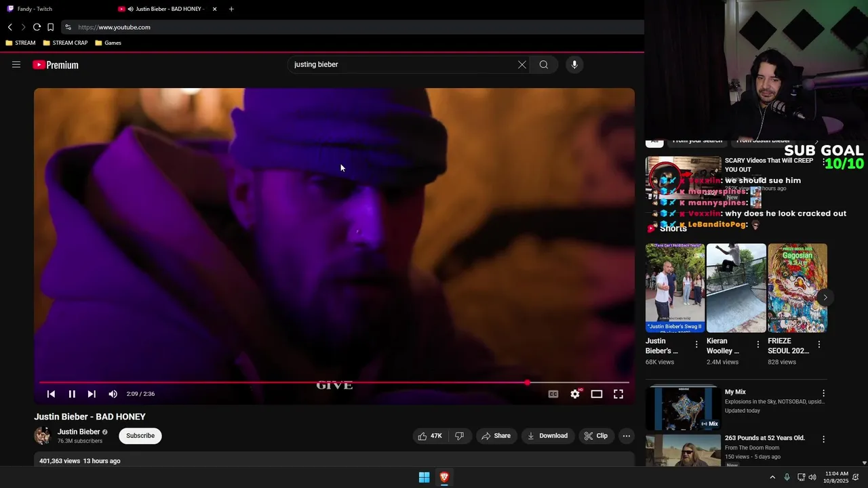The image size is (868, 488).
Task: Open video player settings gear
Action: (575, 394)
